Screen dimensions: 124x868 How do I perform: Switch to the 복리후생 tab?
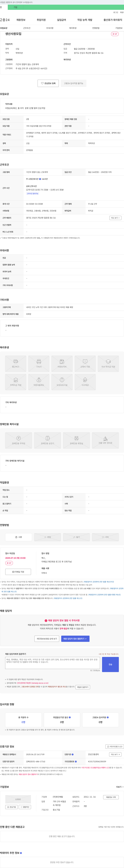tap(73, 28)
